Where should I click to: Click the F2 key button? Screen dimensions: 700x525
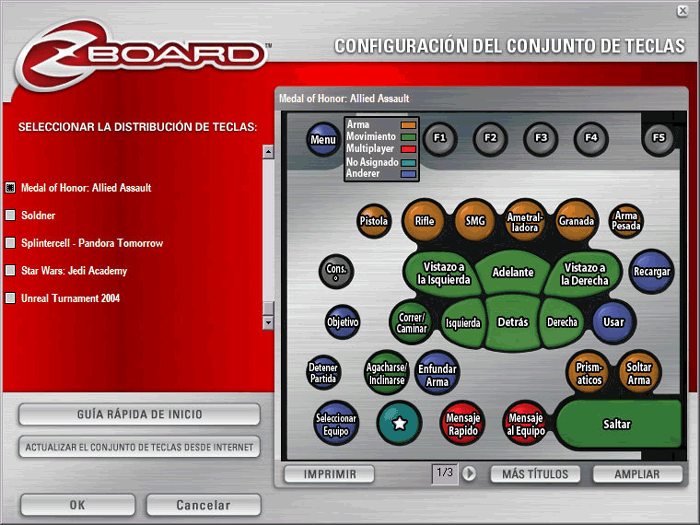tap(490, 138)
